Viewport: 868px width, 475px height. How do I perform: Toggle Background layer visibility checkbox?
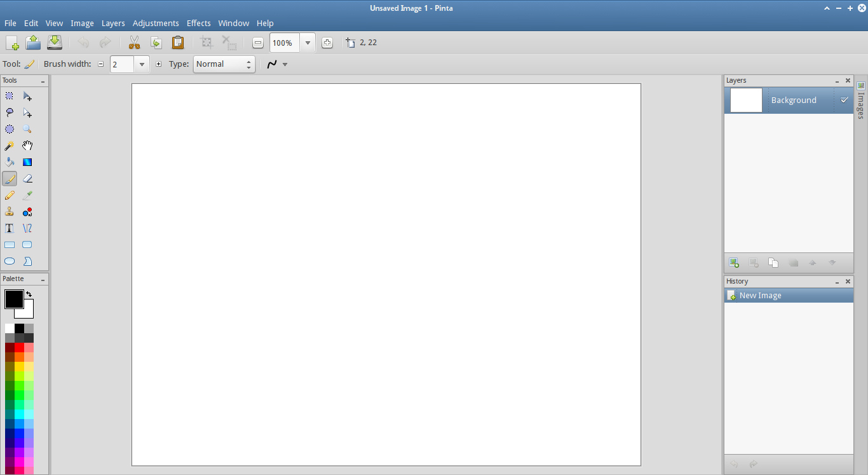[x=844, y=100]
